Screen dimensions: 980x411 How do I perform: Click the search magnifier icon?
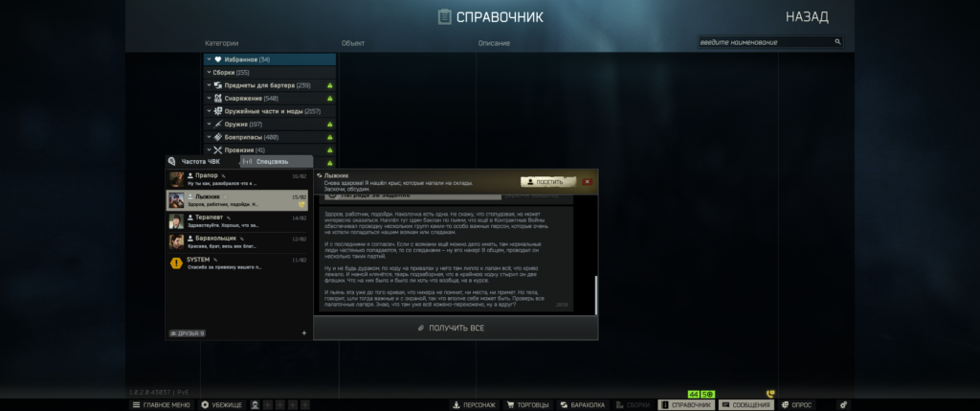[x=837, y=42]
